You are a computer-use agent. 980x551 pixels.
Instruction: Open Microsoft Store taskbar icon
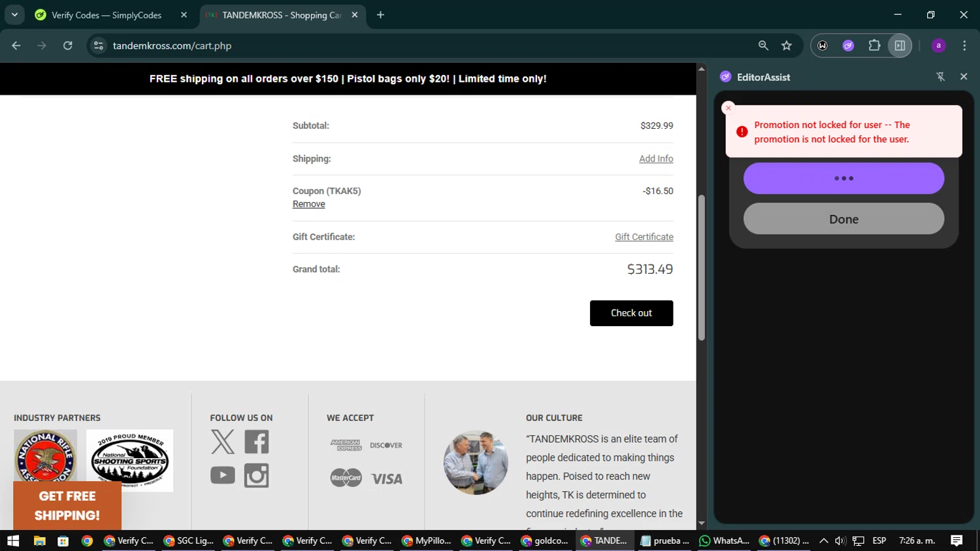[x=63, y=541]
